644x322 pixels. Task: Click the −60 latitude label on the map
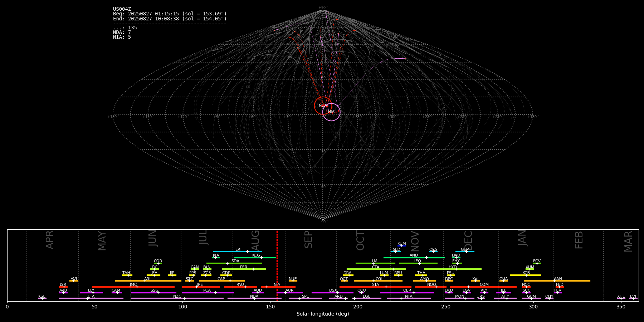point(323,187)
